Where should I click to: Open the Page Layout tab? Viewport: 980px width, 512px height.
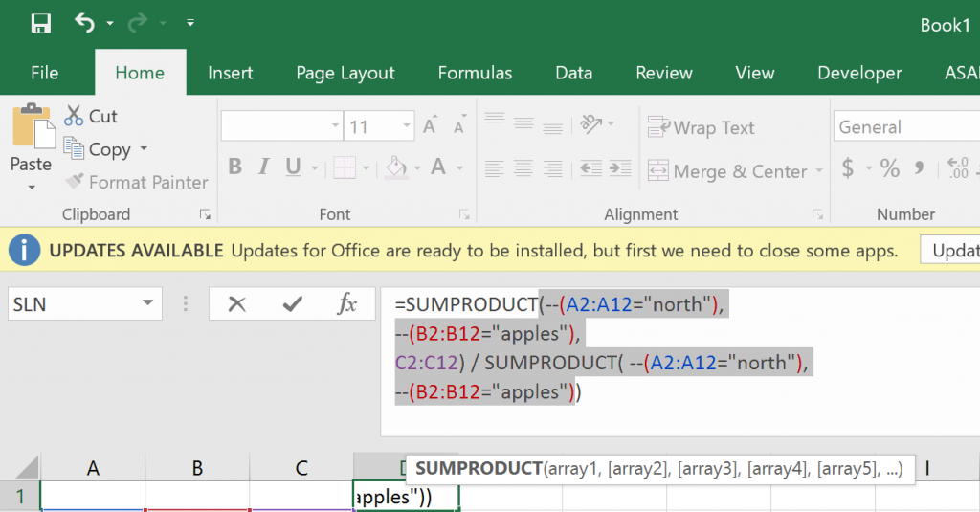tap(345, 73)
